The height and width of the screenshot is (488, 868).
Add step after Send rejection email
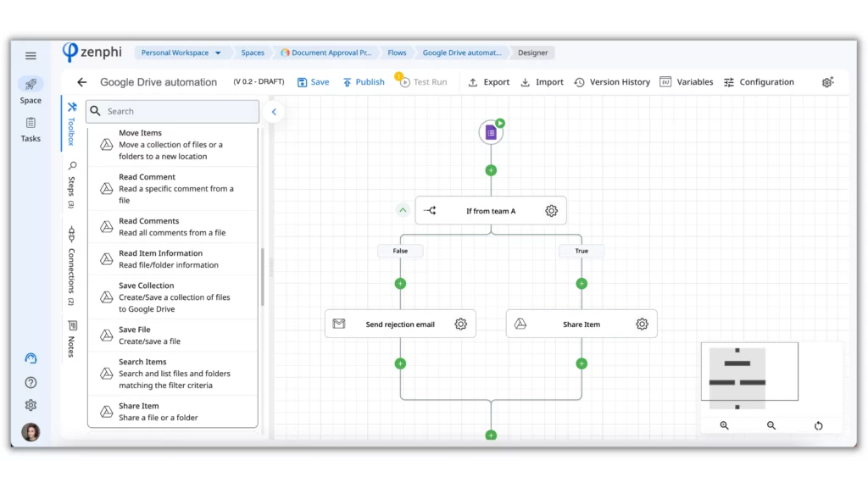pyautogui.click(x=400, y=364)
